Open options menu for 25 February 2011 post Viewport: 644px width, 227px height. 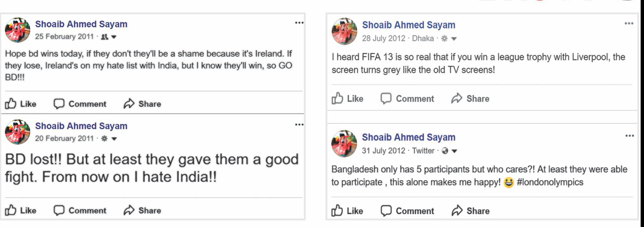click(299, 23)
